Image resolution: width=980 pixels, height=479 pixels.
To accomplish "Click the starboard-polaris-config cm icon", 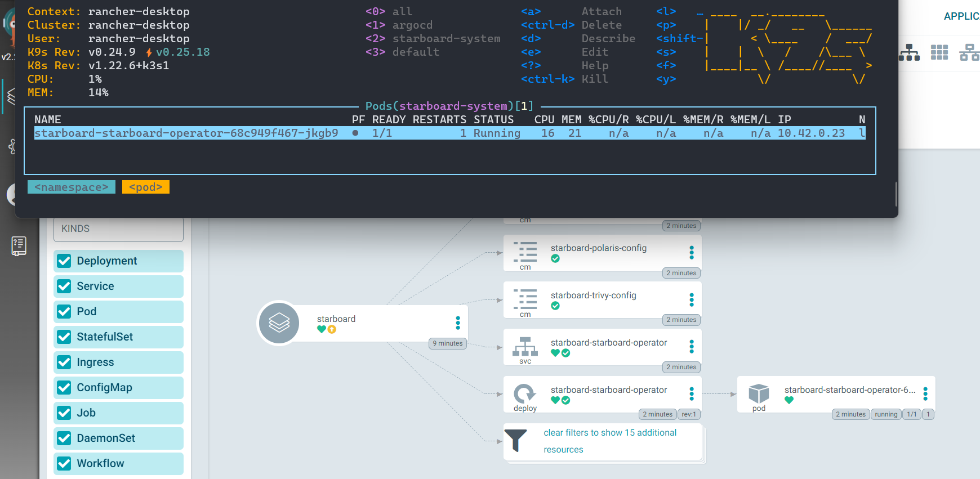I will [525, 252].
